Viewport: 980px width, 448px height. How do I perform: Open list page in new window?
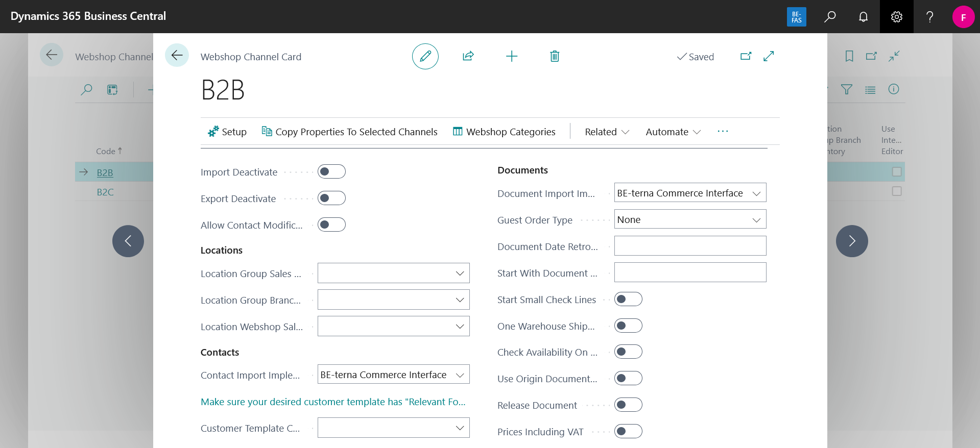[x=871, y=56]
